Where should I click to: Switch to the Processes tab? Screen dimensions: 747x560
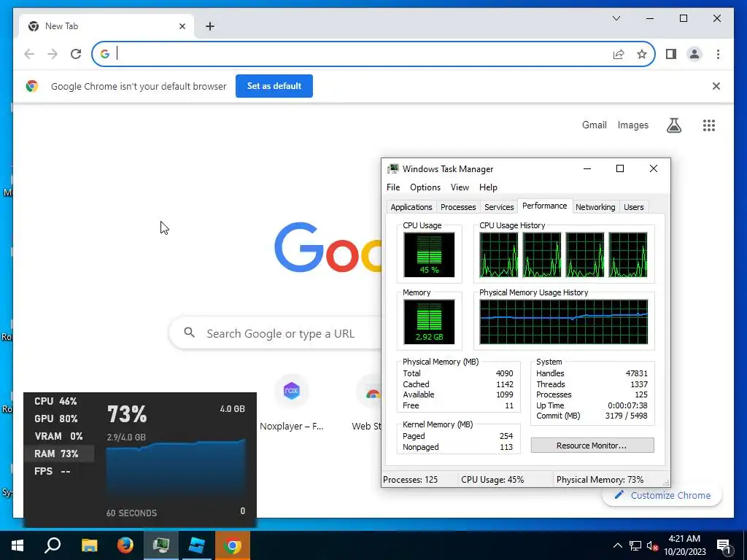point(458,207)
